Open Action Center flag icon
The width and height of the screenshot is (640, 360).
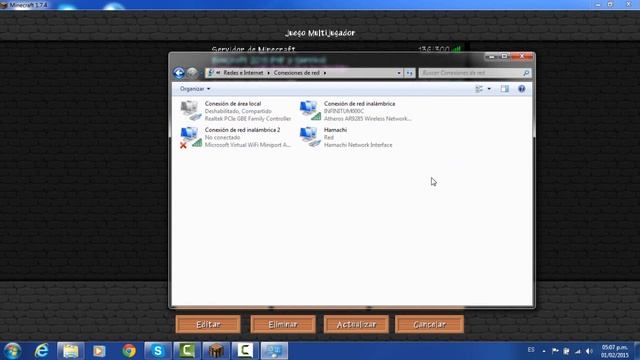pos(555,351)
